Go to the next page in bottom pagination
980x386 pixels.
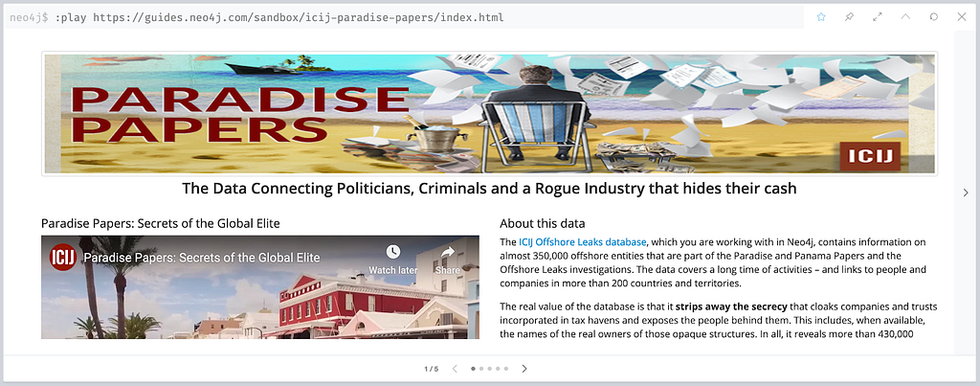pyautogui.click(x=524, y=369)
